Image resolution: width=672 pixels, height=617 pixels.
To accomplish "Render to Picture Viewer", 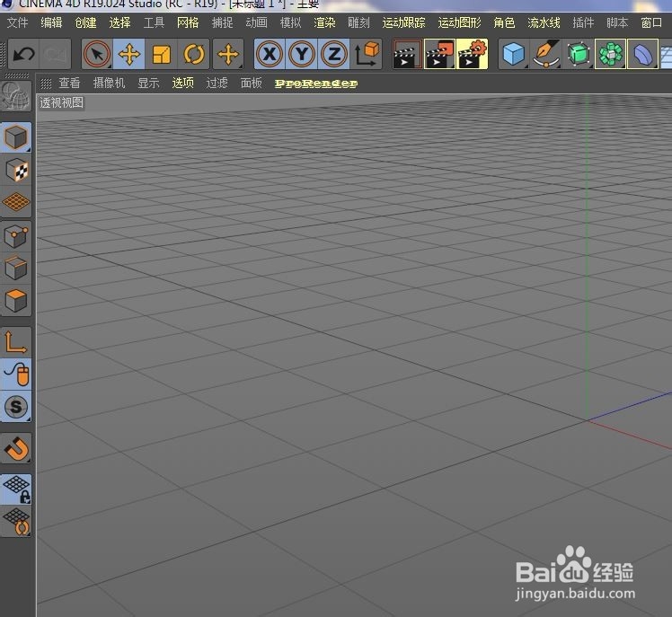I will 439,54.
